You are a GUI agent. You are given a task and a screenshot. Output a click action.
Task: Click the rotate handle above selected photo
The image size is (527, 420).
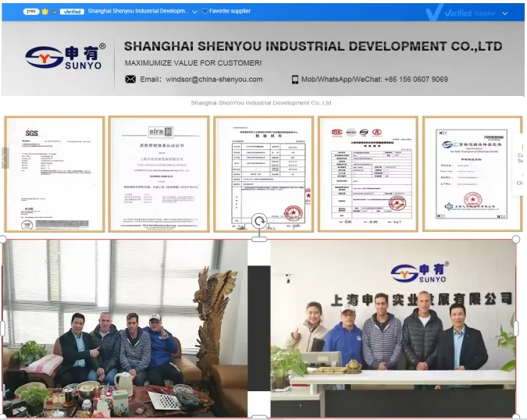pos(259,222)
